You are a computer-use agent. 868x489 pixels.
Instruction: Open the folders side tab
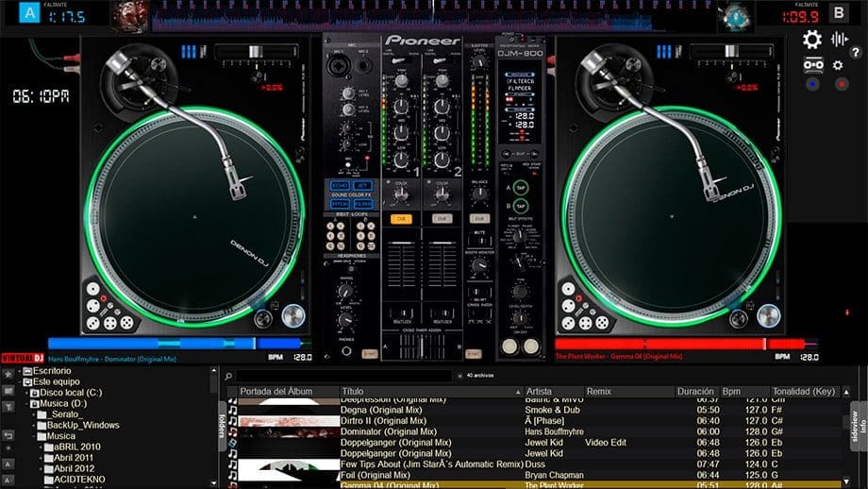223,426
